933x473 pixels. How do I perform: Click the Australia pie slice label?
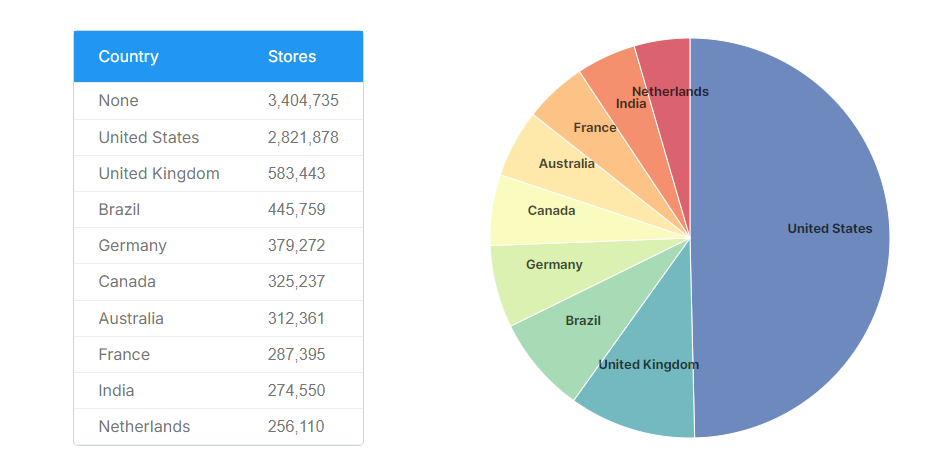(566, 164)
